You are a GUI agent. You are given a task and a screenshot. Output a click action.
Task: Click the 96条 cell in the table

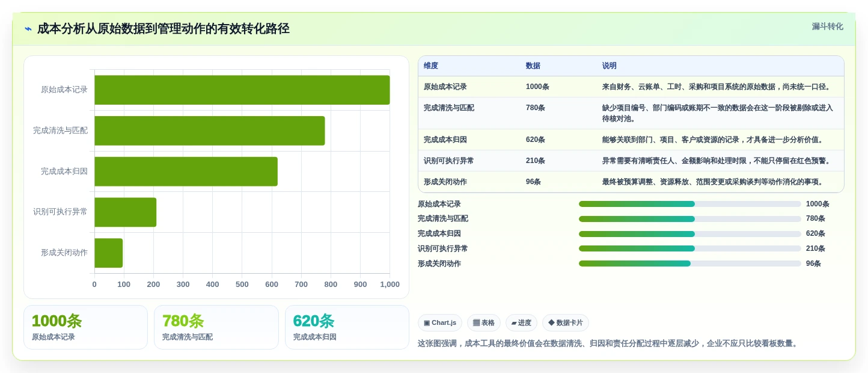point(534,182)
